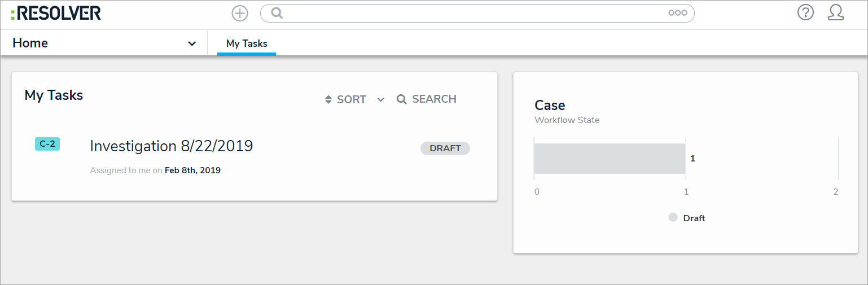
Task: Open the three-circle ellipsis menu in search bar
Action: point(677,13)
